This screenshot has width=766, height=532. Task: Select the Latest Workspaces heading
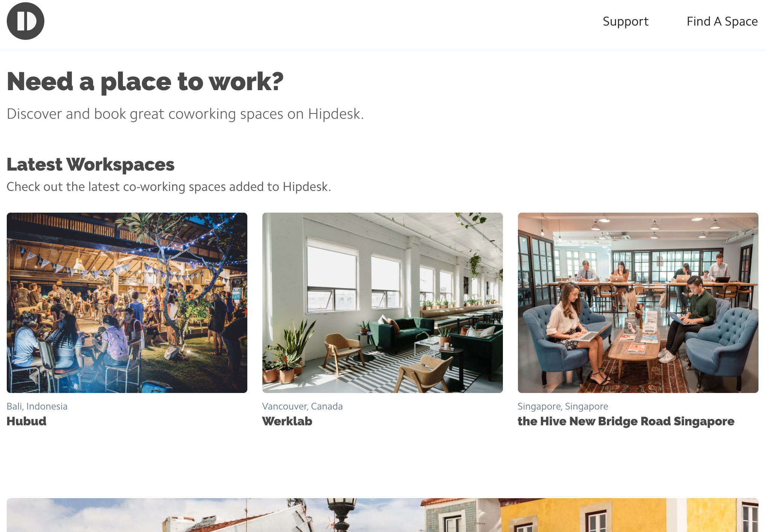click(90, 164)
